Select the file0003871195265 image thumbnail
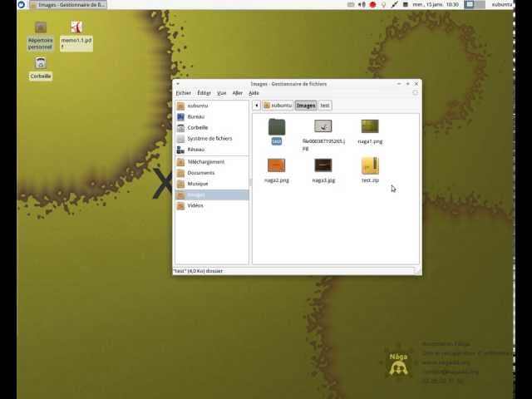The width and height of the screenshot is (532, 399). [x=323, y=126]
